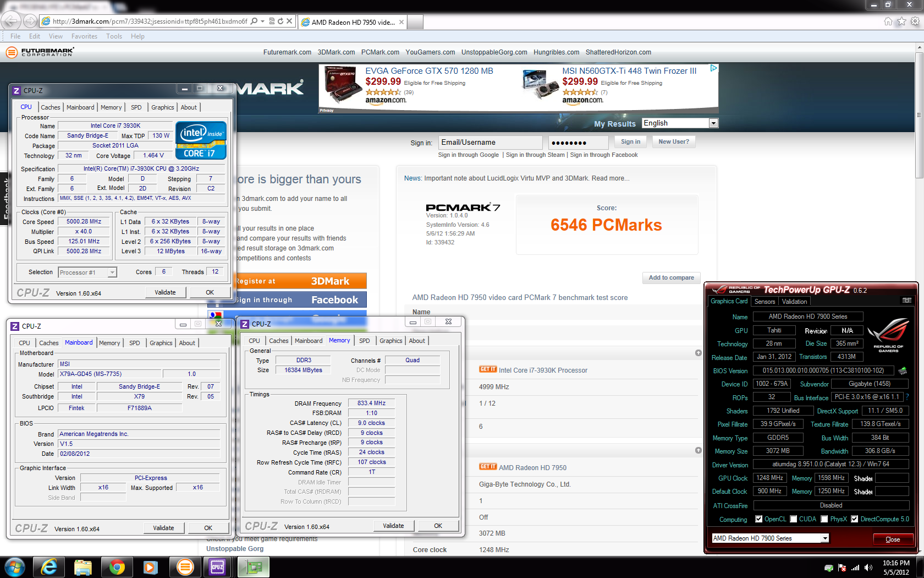Open Futuremark orange taskbar icon
This screenshot has width=924, height=578.
tap(185, 567)
